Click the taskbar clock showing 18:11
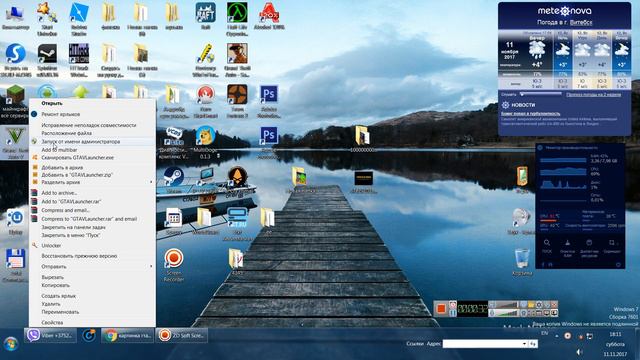Viewport: 640px width, 360px height. pos(615,334)
